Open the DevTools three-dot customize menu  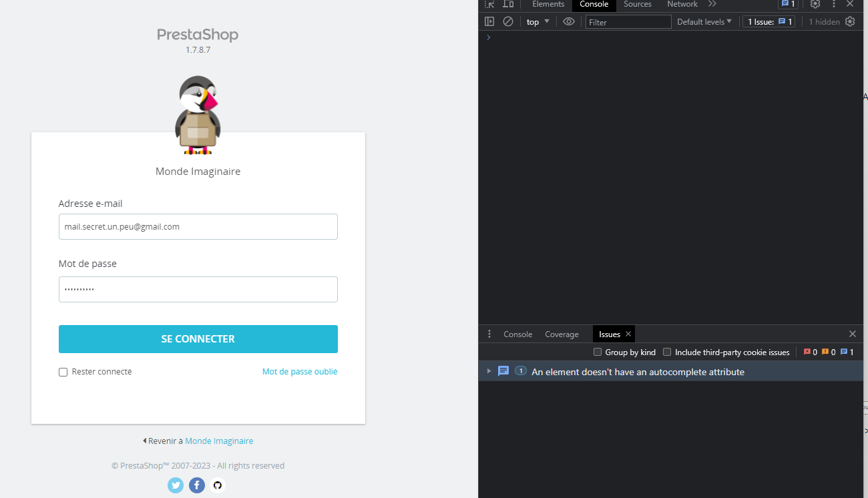(833, 4)
